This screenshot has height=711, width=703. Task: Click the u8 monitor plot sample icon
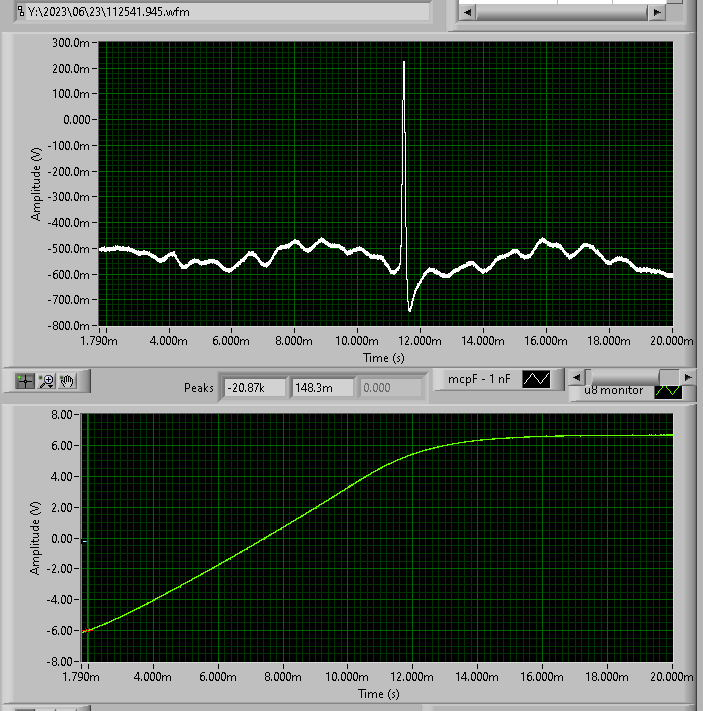click(x=668, y=392)
